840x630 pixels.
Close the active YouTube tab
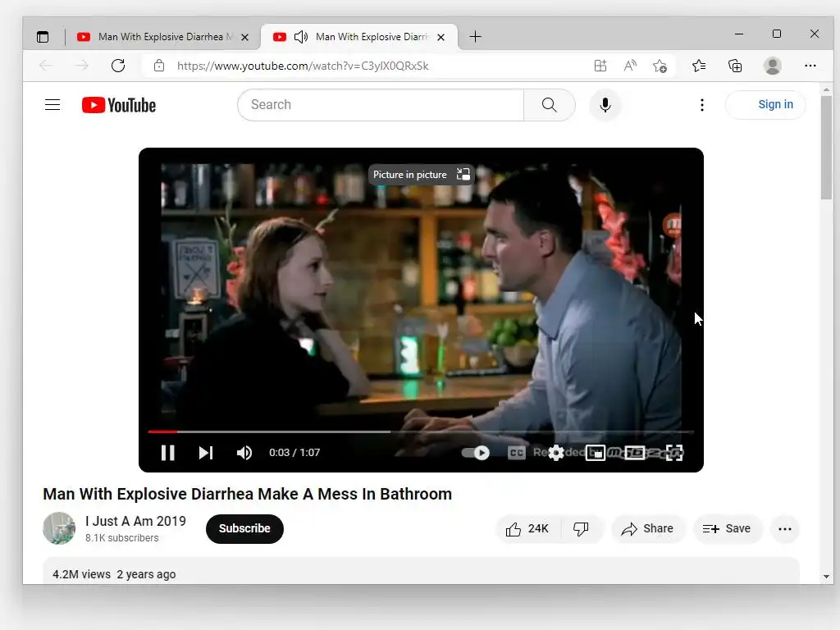click(x=441, y=37)
